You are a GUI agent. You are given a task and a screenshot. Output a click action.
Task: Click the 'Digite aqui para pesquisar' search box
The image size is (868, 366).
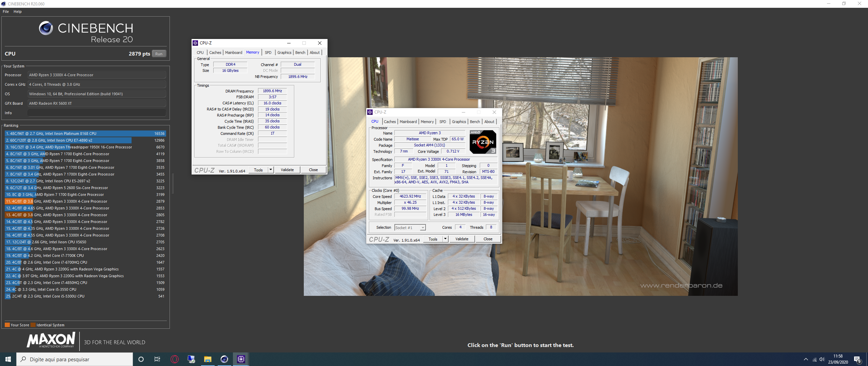pos(75,359)
